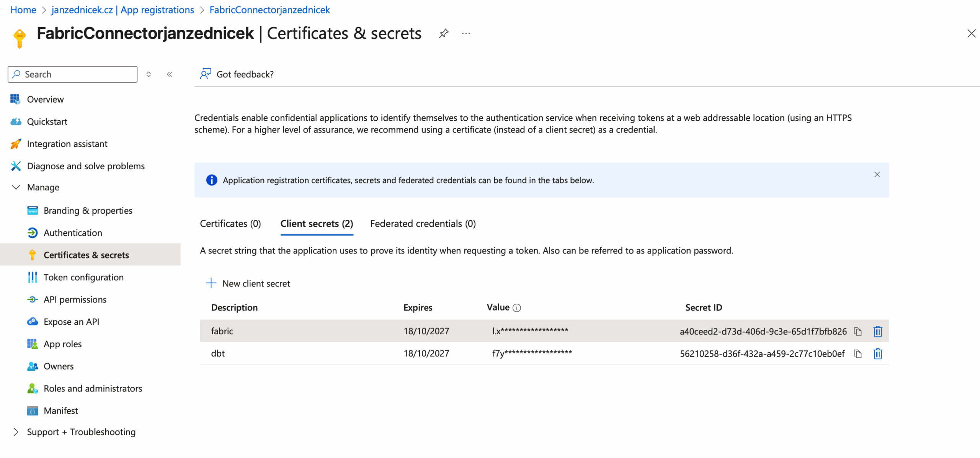Click the Value column info icon
The width and height of the screenshot is (980, 458).
pos(516,308)
